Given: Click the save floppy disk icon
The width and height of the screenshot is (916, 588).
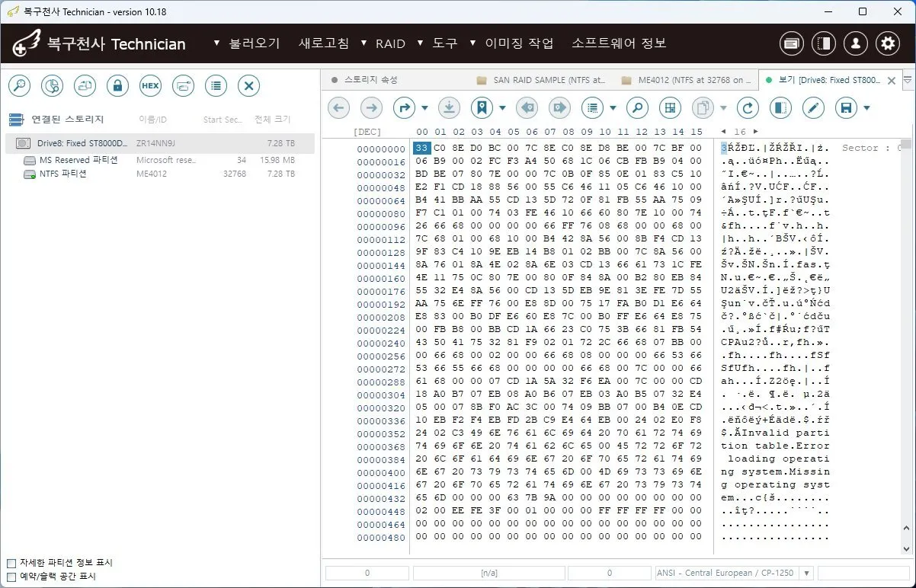Looking at the screenshot, I should click(x=847, y=108).
